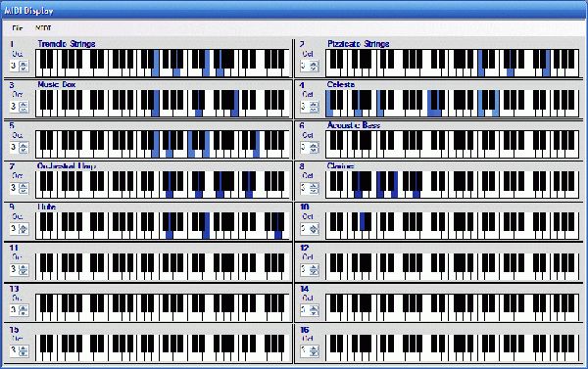Focus the octave value field of channel 11

click(x=15, y=269)
